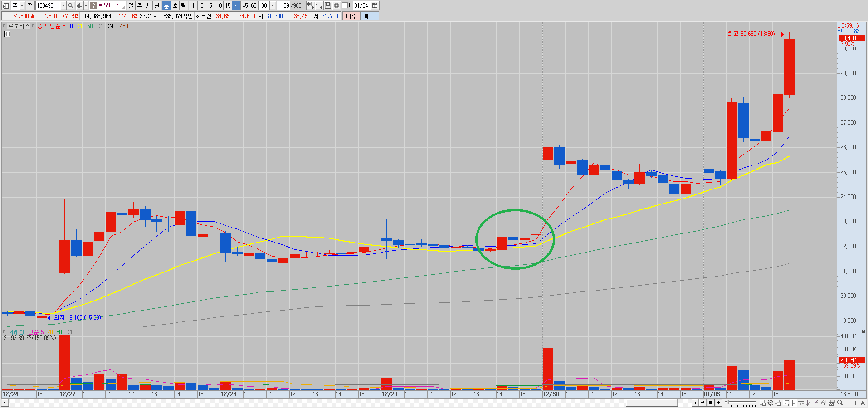The width and height of the screenshot is (868, 408).
Task: Click the highlighted 30-minute interval button
Action: click(x=236, y=5)
